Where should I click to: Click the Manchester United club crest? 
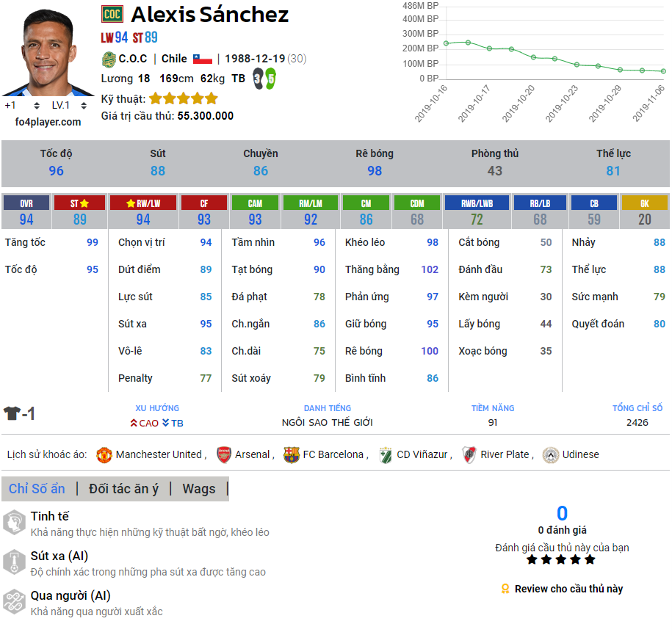tap(104, 454)
